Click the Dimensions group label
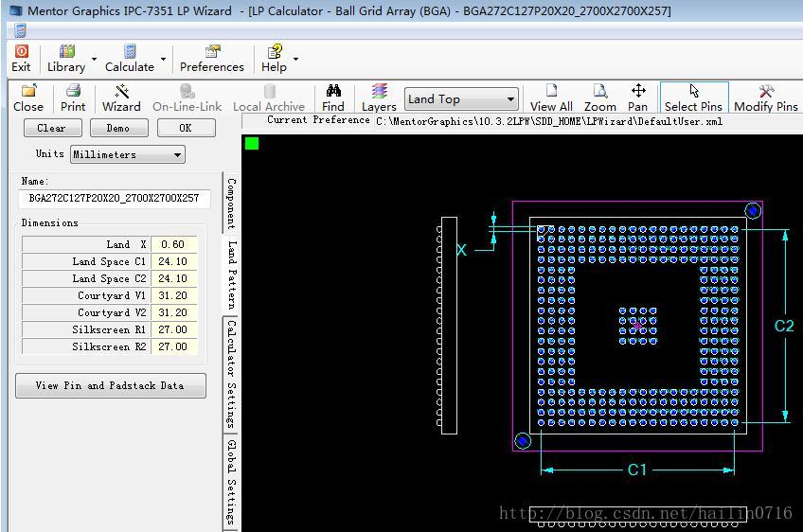This screenshot has width=803, height=532. 49,222
